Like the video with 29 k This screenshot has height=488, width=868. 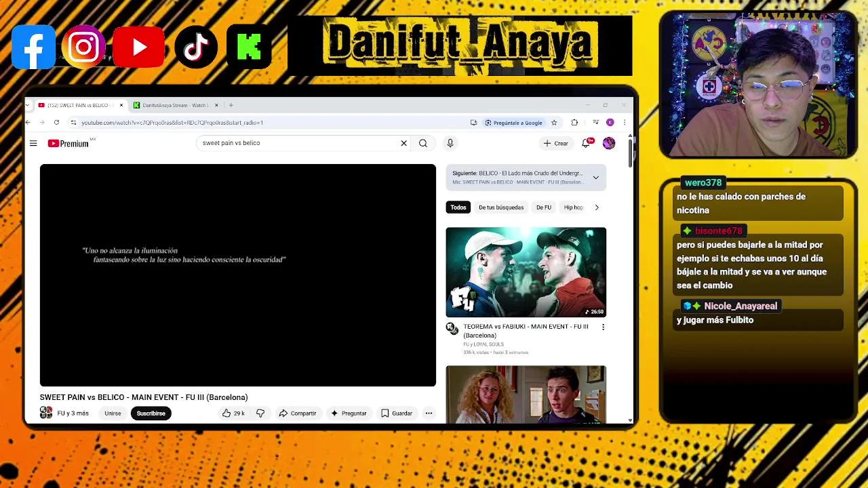coord(234,413)
